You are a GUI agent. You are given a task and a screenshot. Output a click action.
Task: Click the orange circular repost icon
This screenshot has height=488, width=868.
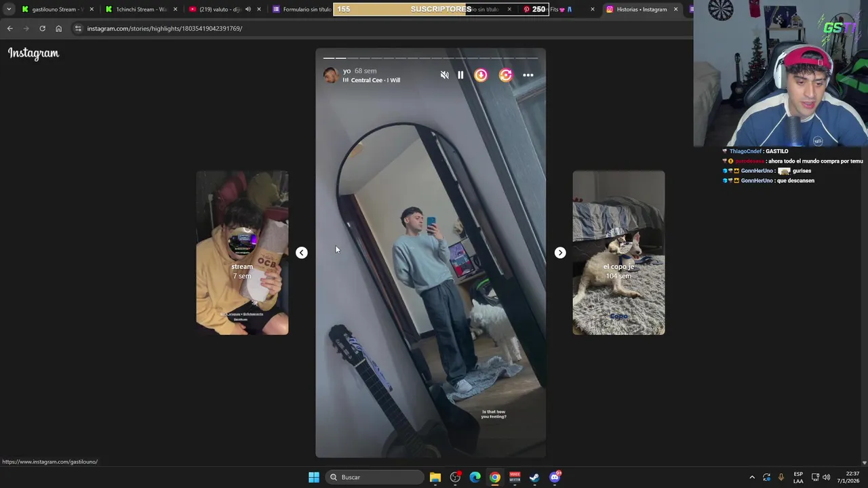point(506,75)
